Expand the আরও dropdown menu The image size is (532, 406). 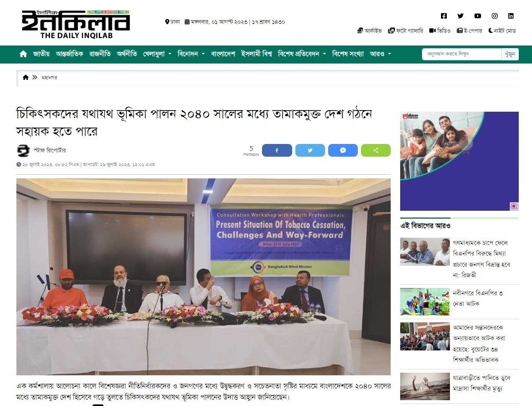380,54
